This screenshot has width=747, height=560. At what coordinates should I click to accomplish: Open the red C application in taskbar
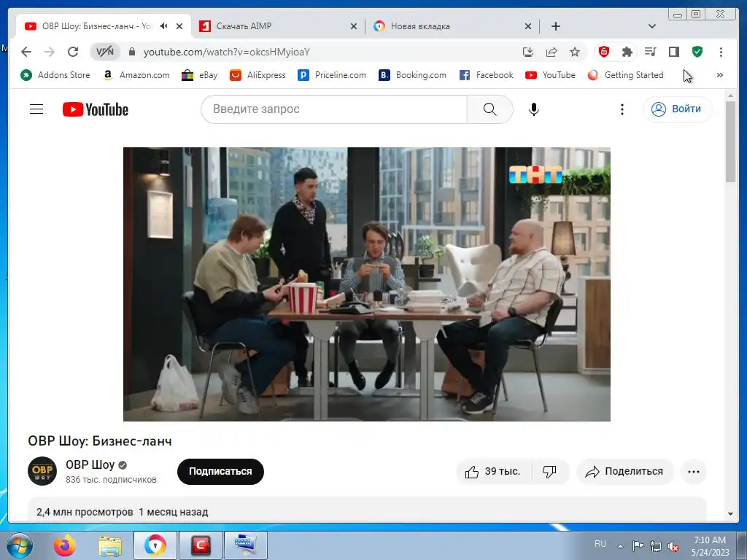point(200,545)
